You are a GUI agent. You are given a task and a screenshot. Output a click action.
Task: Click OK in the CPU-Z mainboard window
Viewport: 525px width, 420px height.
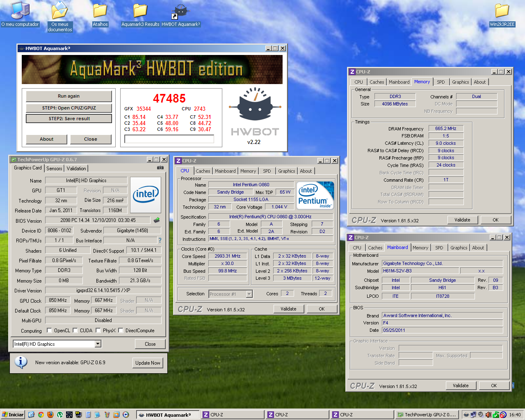click(494, 386)
